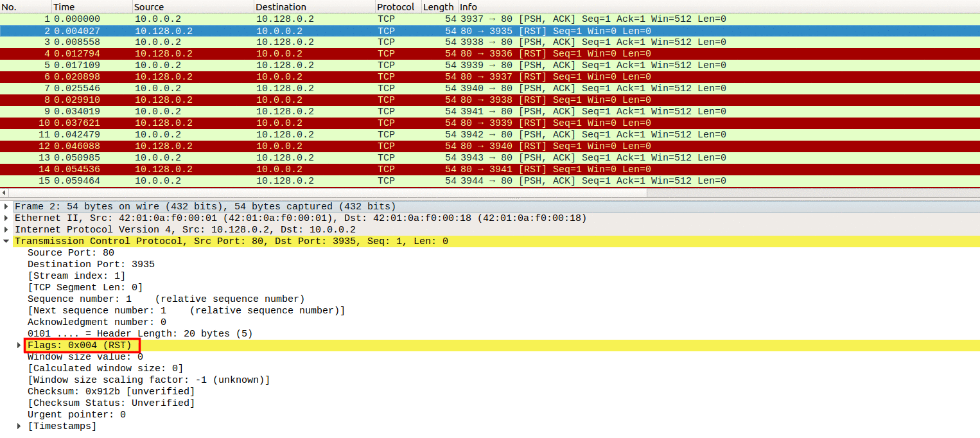980x438 pixels.
Task: Select packet 11 at time 0.042479
Action: [490, 135]
